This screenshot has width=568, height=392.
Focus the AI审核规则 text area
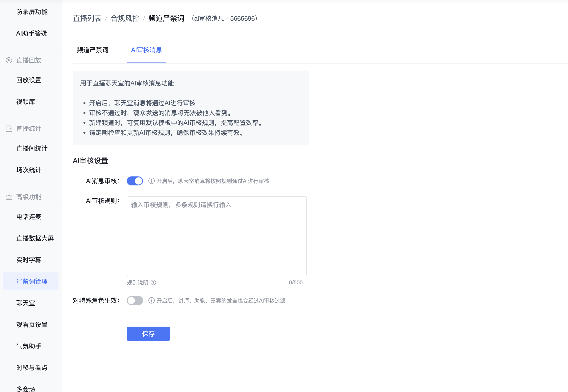(x=217, y=236)
